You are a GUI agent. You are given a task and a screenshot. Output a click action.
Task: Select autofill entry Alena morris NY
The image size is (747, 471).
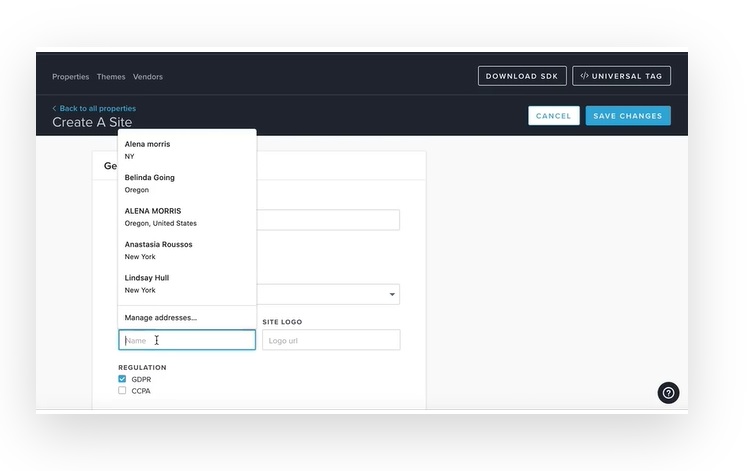click(187, 150)
